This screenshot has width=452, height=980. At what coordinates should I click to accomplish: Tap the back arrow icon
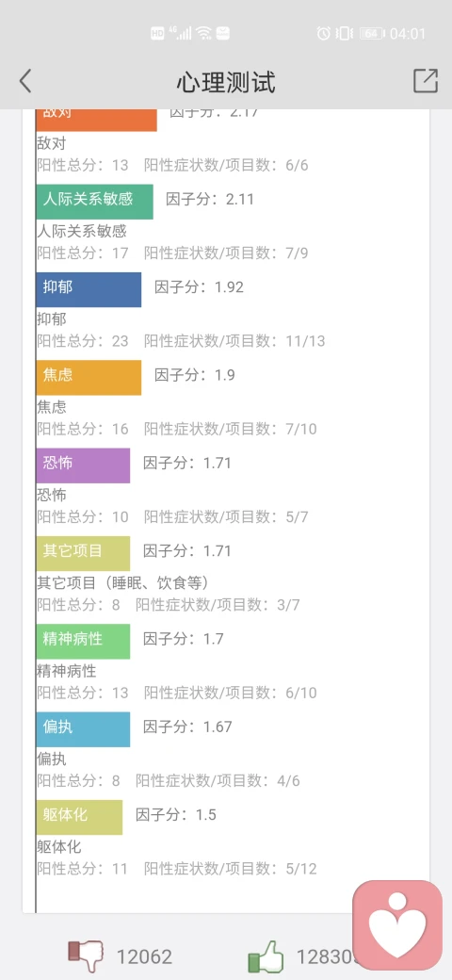pyautogui.click(x=25, y=81)
